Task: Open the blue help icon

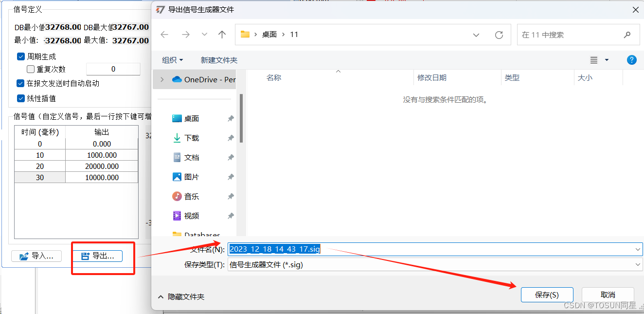Action: 631,60
